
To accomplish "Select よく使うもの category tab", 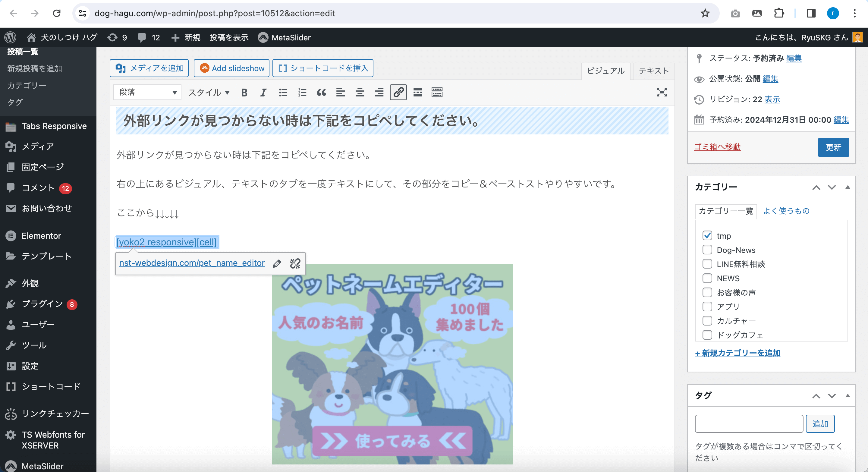I will [786, 211].
